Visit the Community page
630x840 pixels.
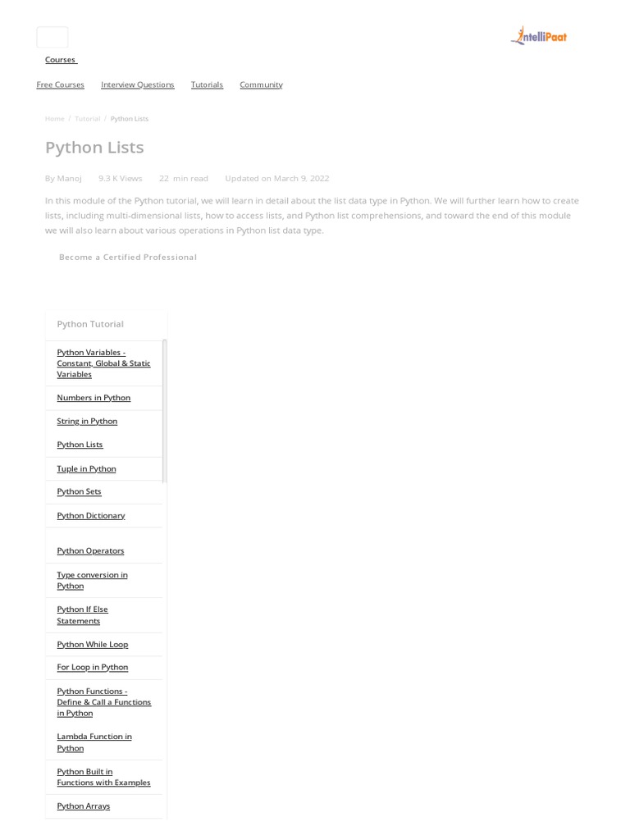click(x=261, y=84)
